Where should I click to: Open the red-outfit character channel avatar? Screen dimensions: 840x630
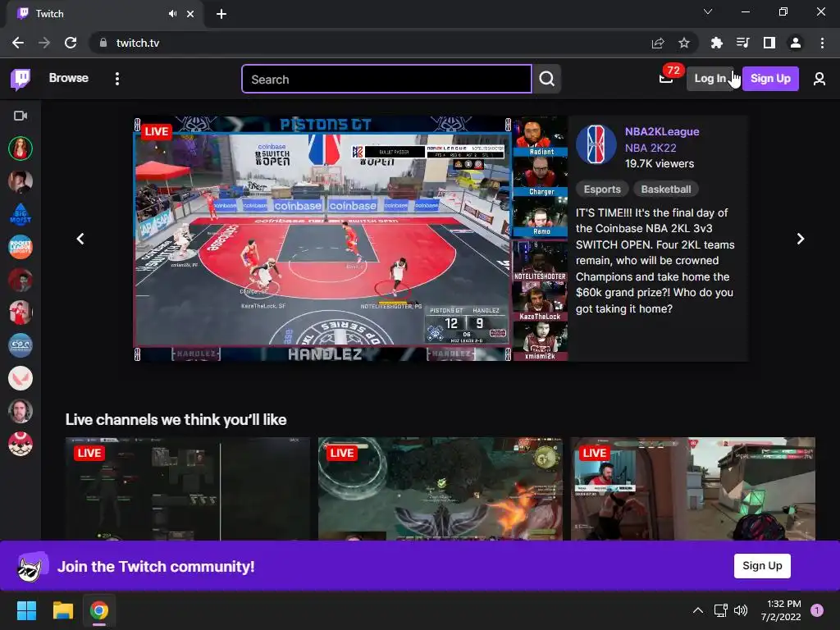click(21, 313)
